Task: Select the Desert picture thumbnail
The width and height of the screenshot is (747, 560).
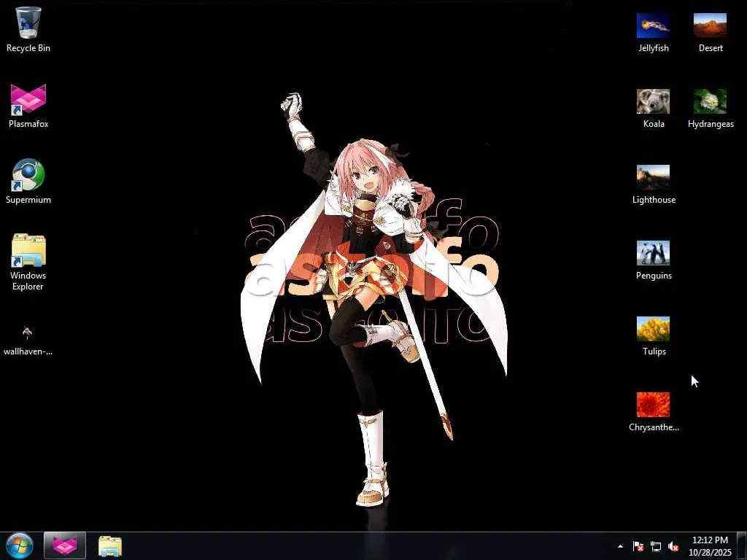Action: pyautogui.click(x=711, y=31)
